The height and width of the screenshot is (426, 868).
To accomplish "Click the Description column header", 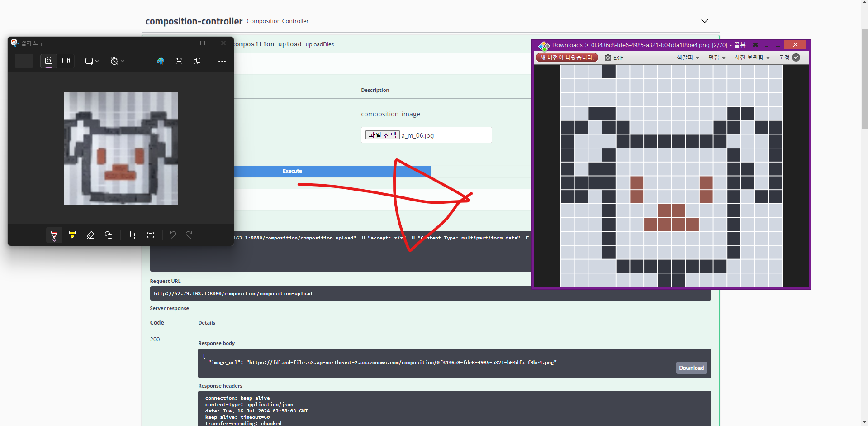I will 375,91.
